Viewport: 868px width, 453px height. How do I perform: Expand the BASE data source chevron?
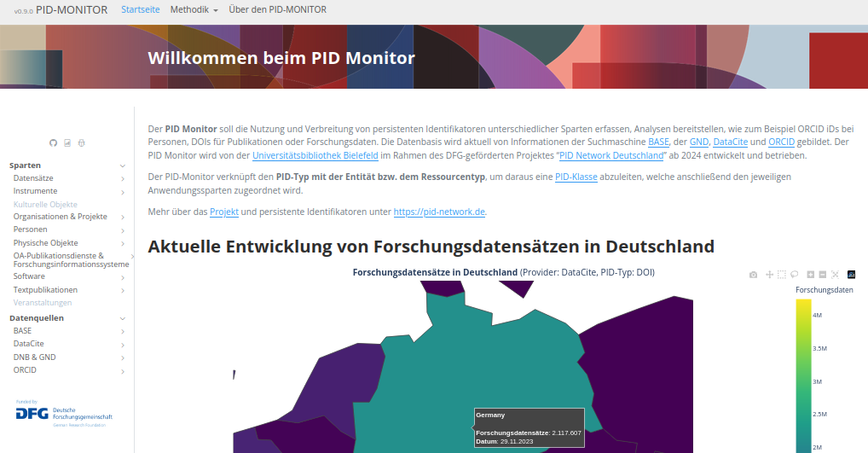(x=123, y=332)
